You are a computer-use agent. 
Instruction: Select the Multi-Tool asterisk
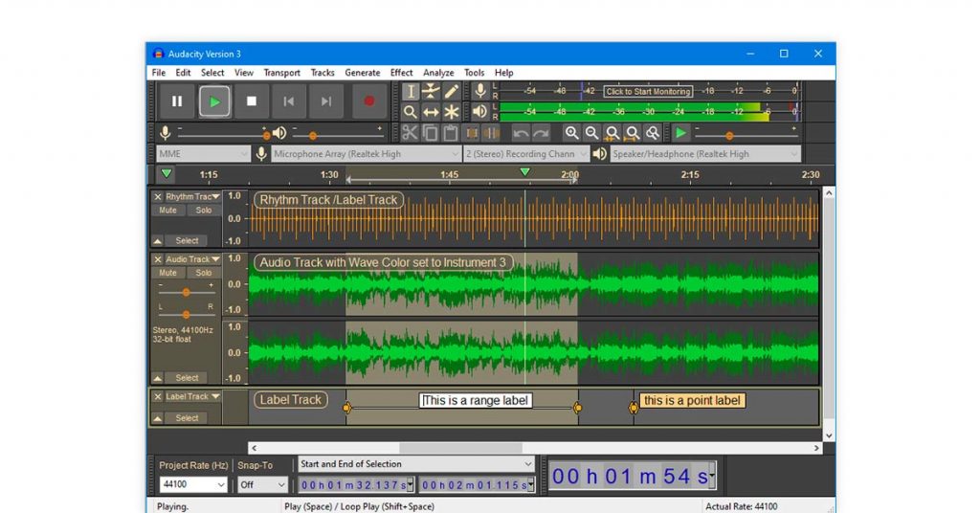(452, 112)
